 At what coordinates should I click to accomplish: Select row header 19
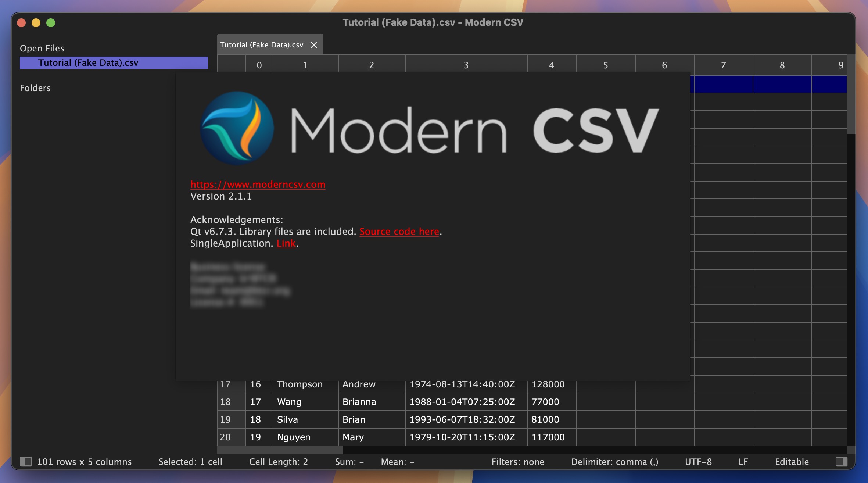click(x=231, y=419)
